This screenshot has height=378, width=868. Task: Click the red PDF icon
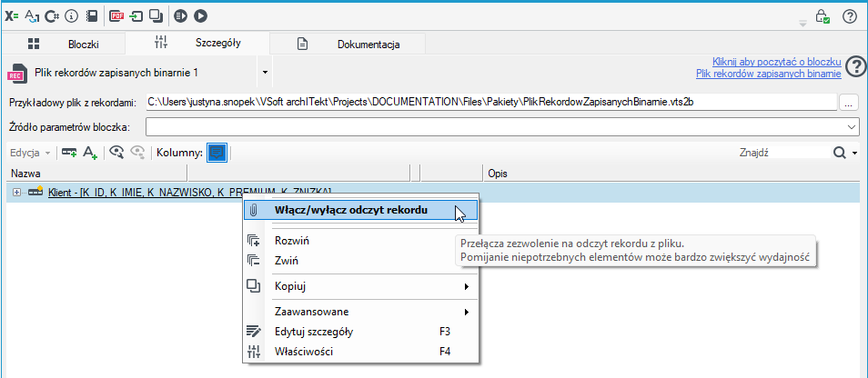click(116, 16)
